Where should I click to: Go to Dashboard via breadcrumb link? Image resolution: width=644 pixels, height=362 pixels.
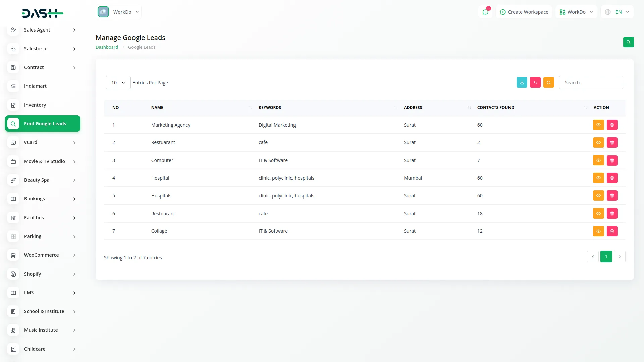coord(107,47)
